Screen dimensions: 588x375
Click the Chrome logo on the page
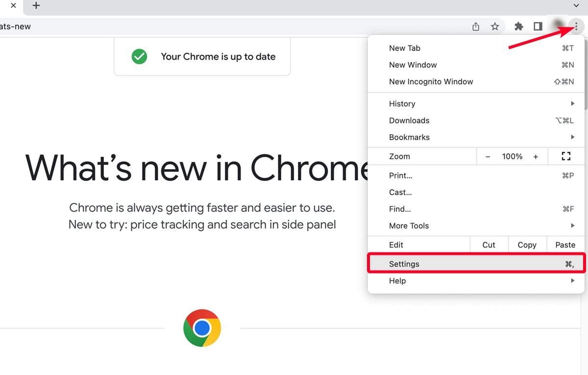click(201, 328)
